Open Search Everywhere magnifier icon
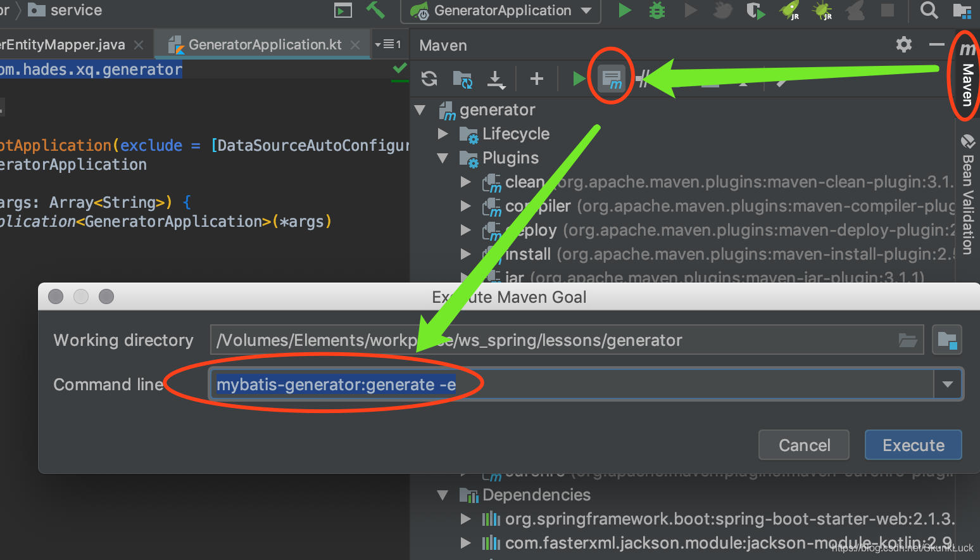 929,10
